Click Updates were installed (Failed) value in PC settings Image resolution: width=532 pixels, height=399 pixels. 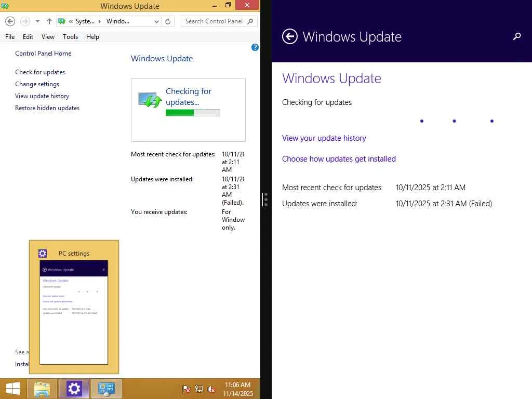(x=444, y=204)
